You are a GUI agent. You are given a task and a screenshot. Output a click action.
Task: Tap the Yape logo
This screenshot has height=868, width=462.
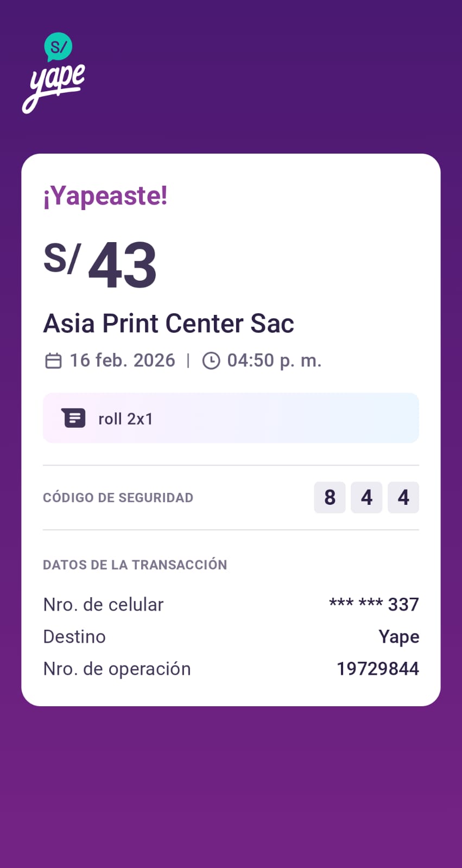pyautogui.click(x=54, y=73)
